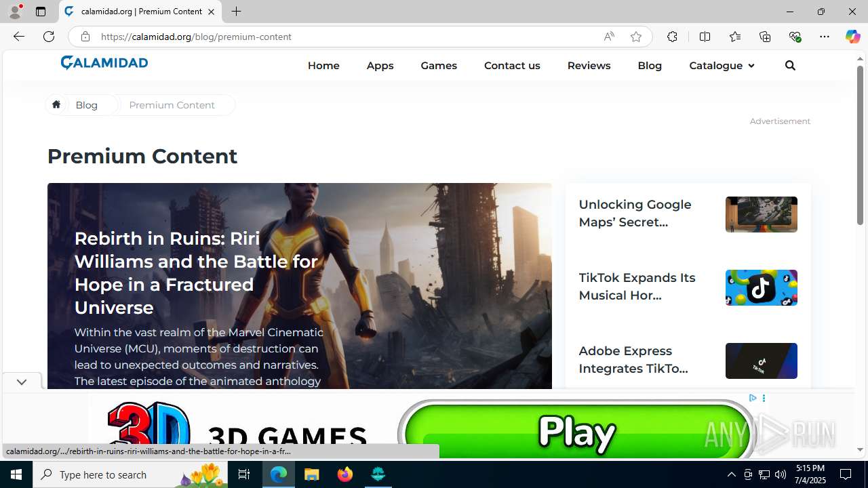Viewport: 868px width, 488px height.
Task: Click the TikTok article thumbnail
Action: [761, 287]
